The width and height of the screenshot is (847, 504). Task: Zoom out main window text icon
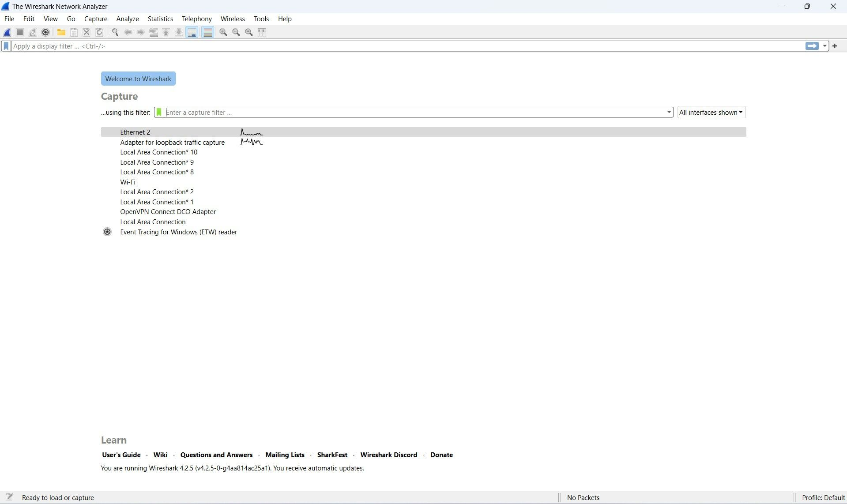(236, 32)
